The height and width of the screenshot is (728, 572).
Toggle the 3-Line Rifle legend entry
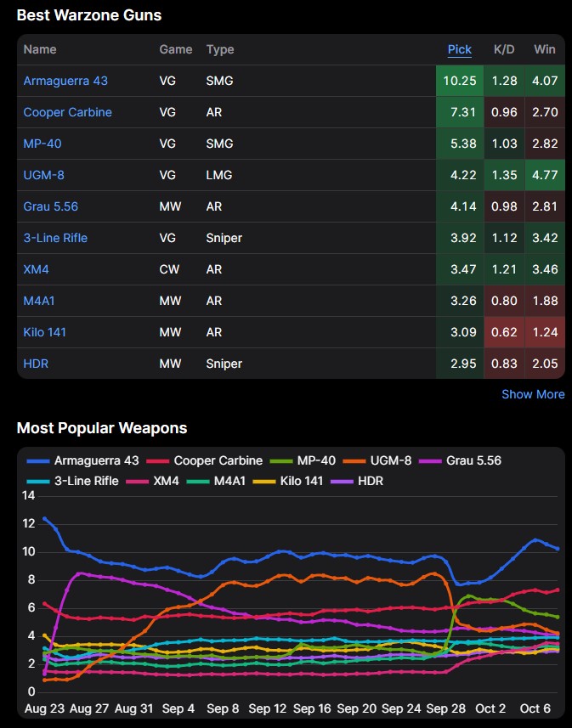click(72, 481)
